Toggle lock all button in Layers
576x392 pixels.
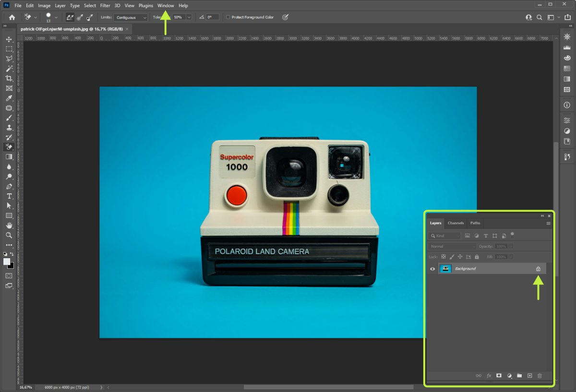coord(477,257)
